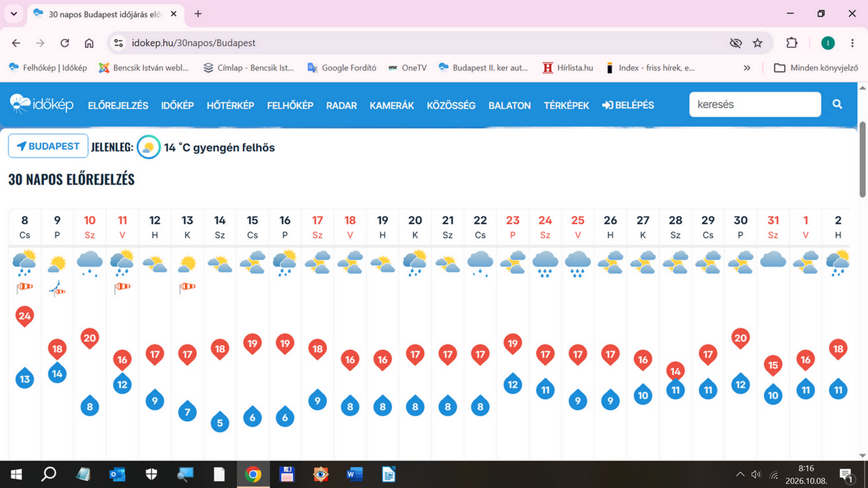Click the rain cloud icon for day 25
This screenshot has width=868, height=488.
pos(578,264)
